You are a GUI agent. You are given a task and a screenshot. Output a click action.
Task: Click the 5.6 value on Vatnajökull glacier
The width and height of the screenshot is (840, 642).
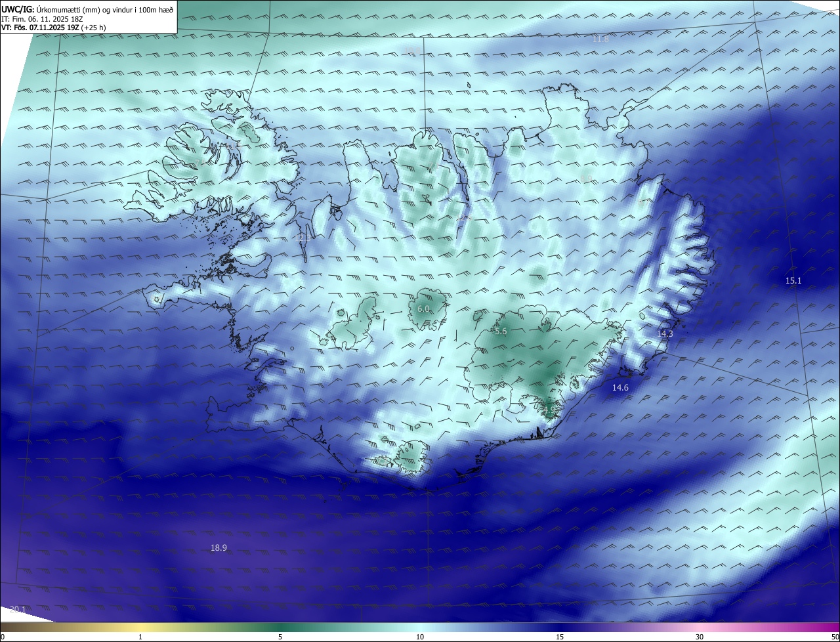(501, 332)
